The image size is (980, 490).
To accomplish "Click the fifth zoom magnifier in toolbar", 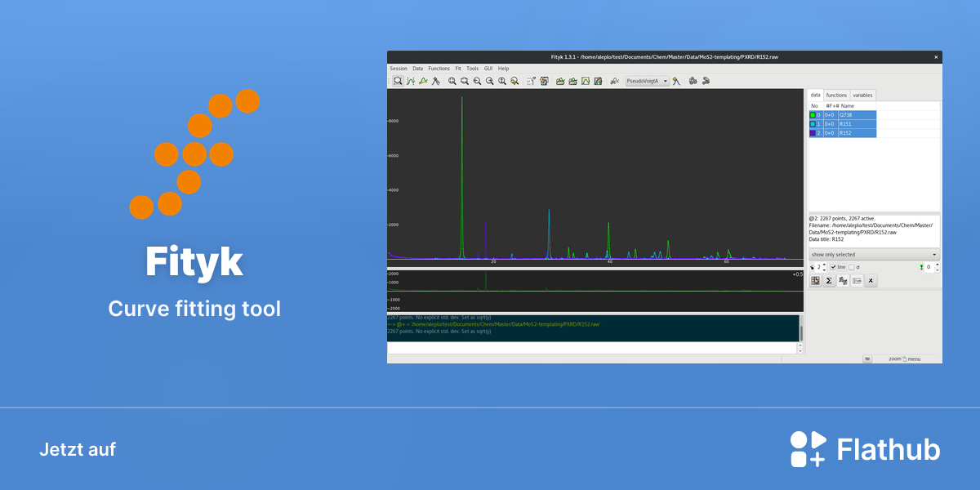I will click(x=502, y=81).
